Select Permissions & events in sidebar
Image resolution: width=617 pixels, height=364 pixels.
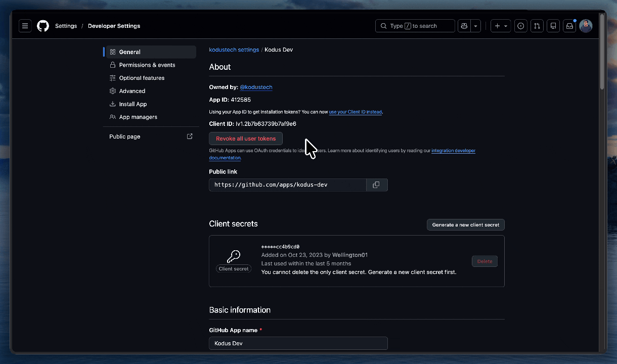[x=147, y=65]
